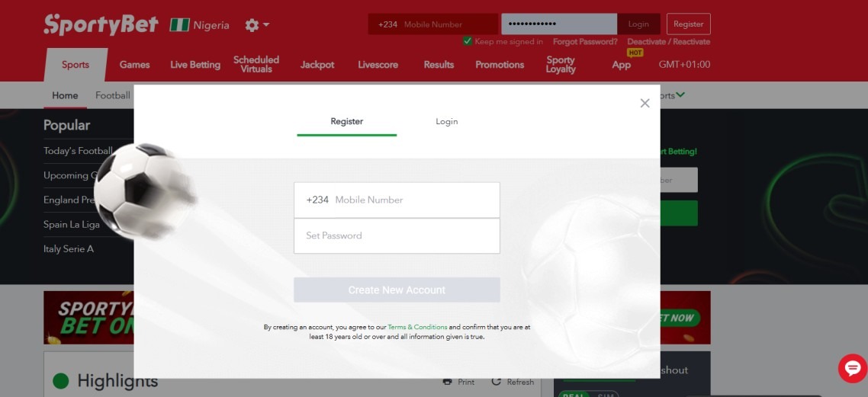Refresh the Highlights section
The height and width of the screenshot is (397, 868).
(513, 382)
